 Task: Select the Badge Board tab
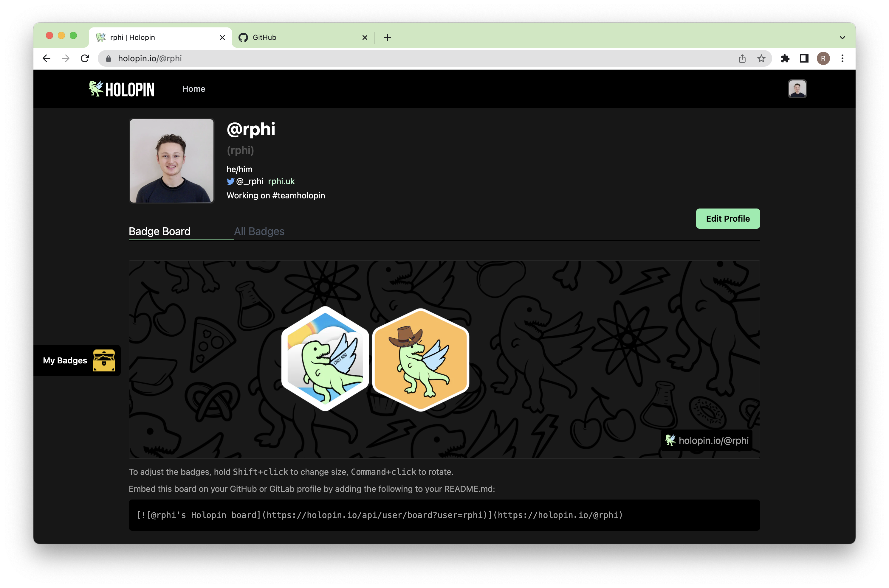[x=159, y=231]
